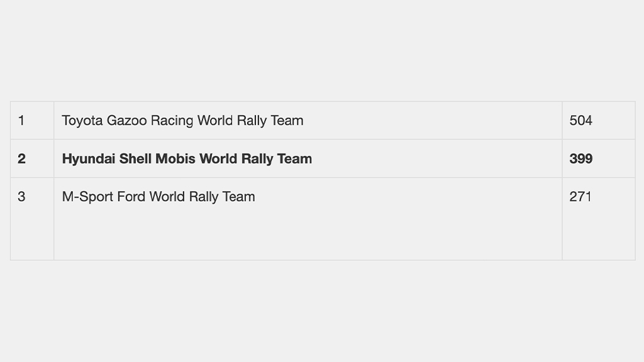This screenshot has width=644, height=362.
Task: Click bold rank number 2
Action: tap(22, 159)
